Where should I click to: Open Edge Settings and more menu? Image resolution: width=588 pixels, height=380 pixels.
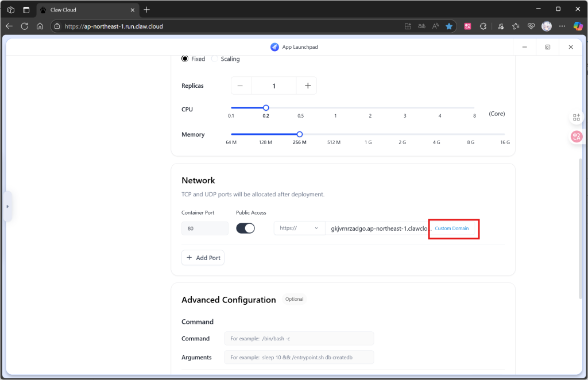[562, 26]
